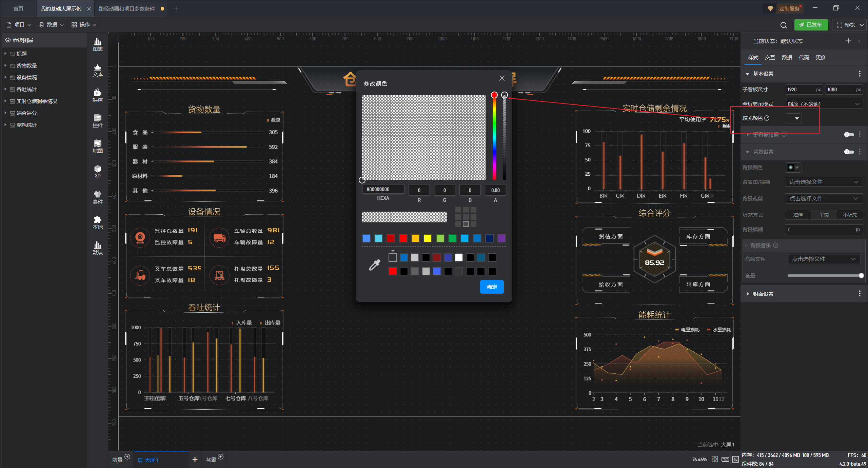
Task: Click the HEXA color value input field
Action: pos(383,190)
